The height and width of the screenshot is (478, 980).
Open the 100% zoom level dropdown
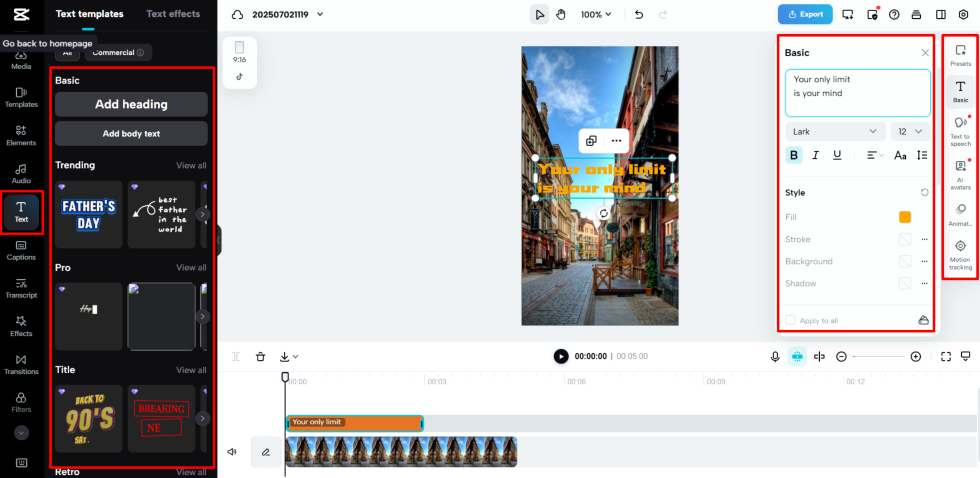pyautogui.click(x=596, y=15)
